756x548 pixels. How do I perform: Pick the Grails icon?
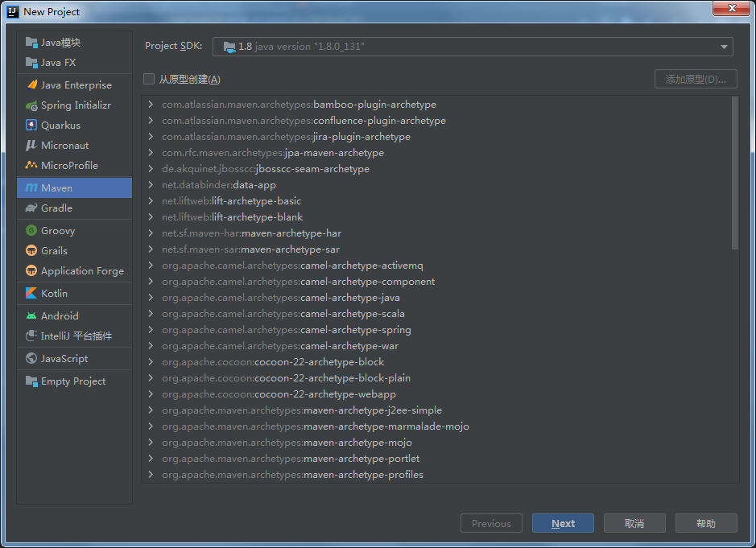pos(31,250)
